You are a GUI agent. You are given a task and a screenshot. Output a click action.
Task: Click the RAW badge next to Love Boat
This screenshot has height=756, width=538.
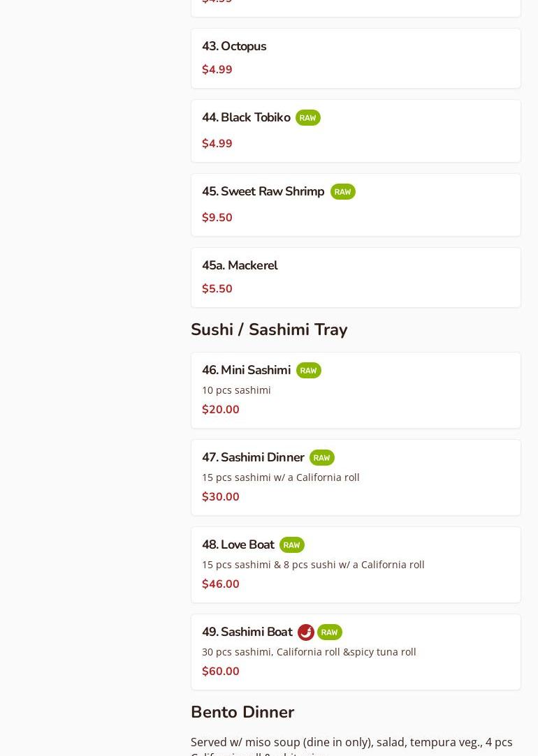click(291, 545)
